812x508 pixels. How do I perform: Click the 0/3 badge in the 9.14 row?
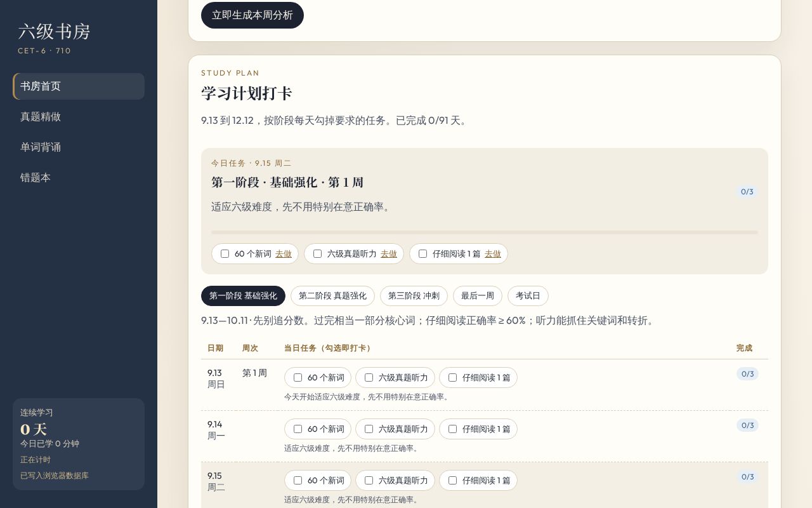click(x=747, y=425)
